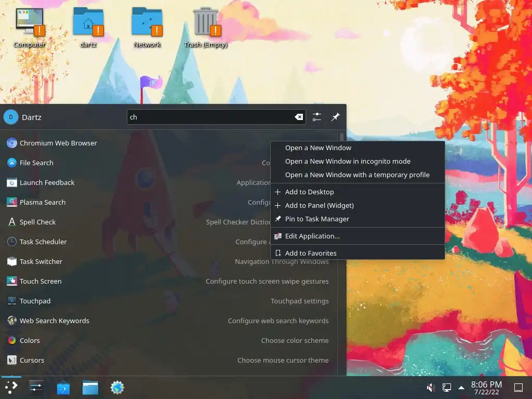Click the network tray icon

(x=446, y=388)
